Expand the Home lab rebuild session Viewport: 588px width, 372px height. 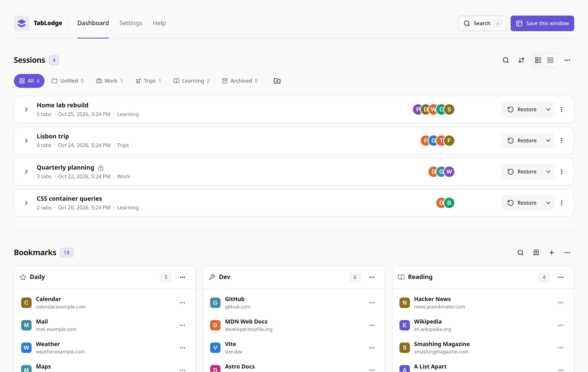pos(26,110)
